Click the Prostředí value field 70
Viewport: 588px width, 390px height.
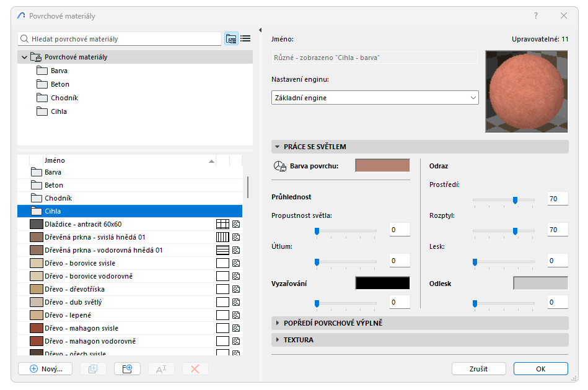point(558,199)
